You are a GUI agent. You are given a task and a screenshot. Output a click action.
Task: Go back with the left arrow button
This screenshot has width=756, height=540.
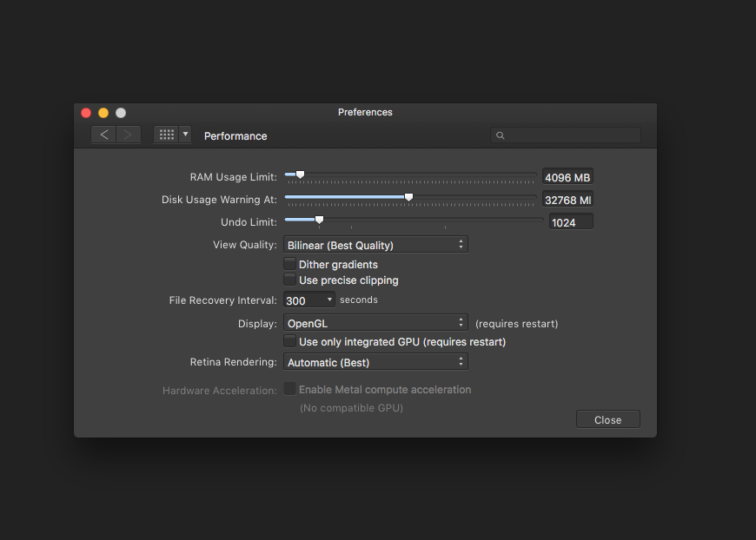tap(103, 135)
